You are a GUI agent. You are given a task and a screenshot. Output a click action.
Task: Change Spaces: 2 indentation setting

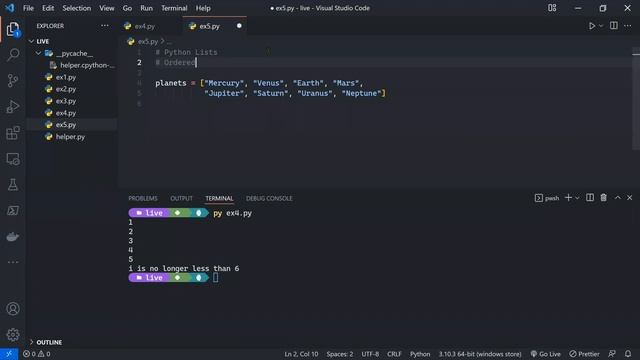click(x=340, y=354)
